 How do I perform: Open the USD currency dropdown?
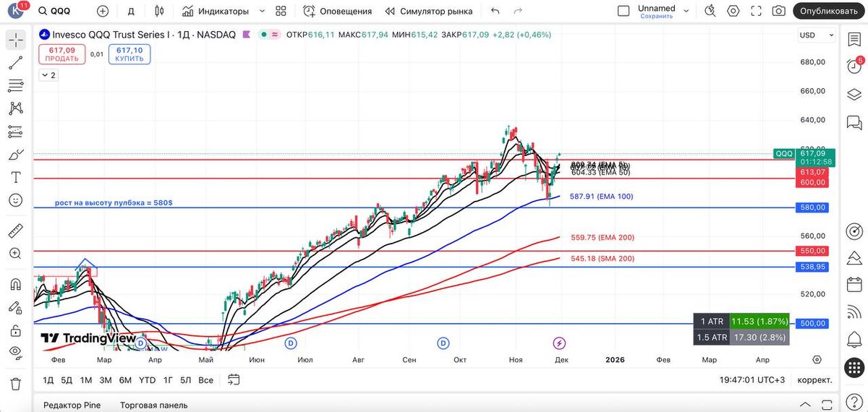[x=815, y=35]
